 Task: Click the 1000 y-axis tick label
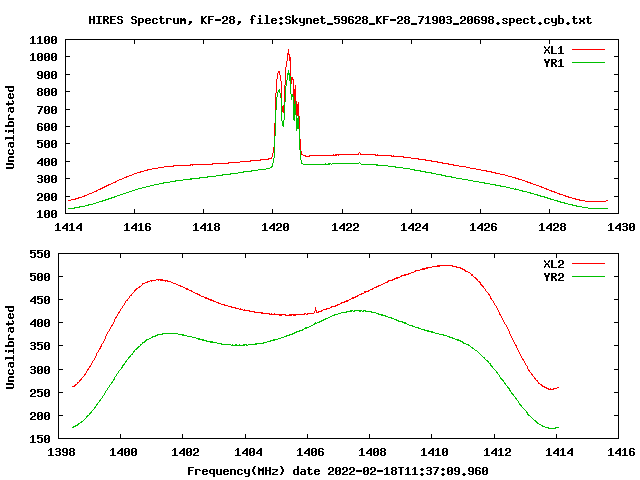(43, 58)
